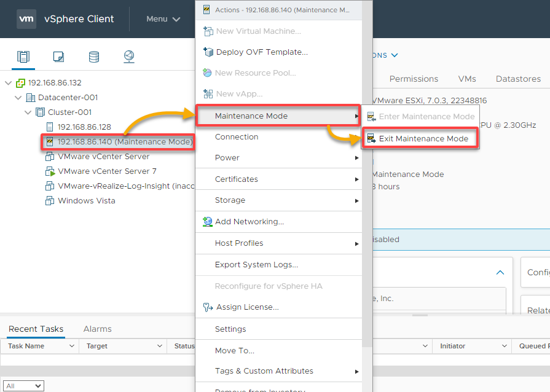
Task: Click the host icon for 192.168.86.128
Action: point(50,127)
